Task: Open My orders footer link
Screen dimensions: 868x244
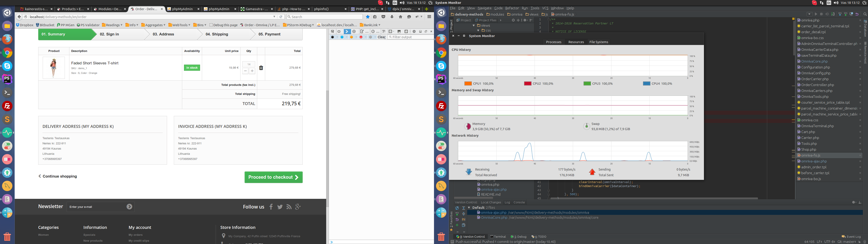Action: click(x=135, y=235)
